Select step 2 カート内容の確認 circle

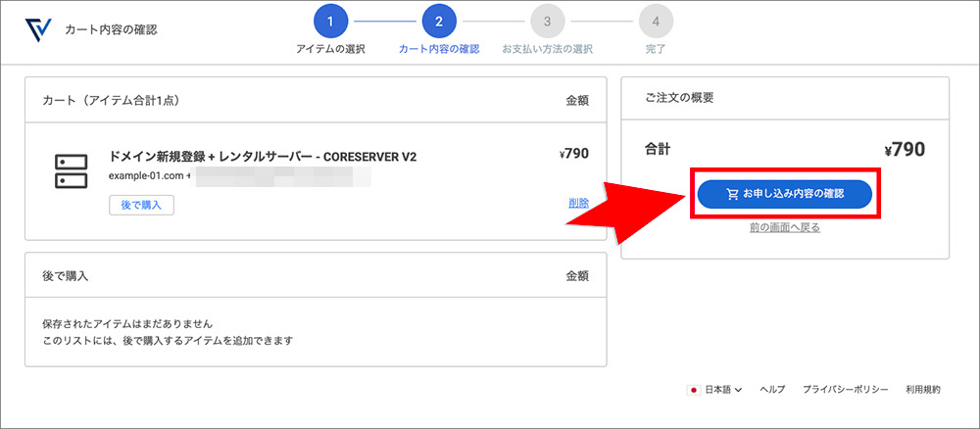[x=439, y=22]
